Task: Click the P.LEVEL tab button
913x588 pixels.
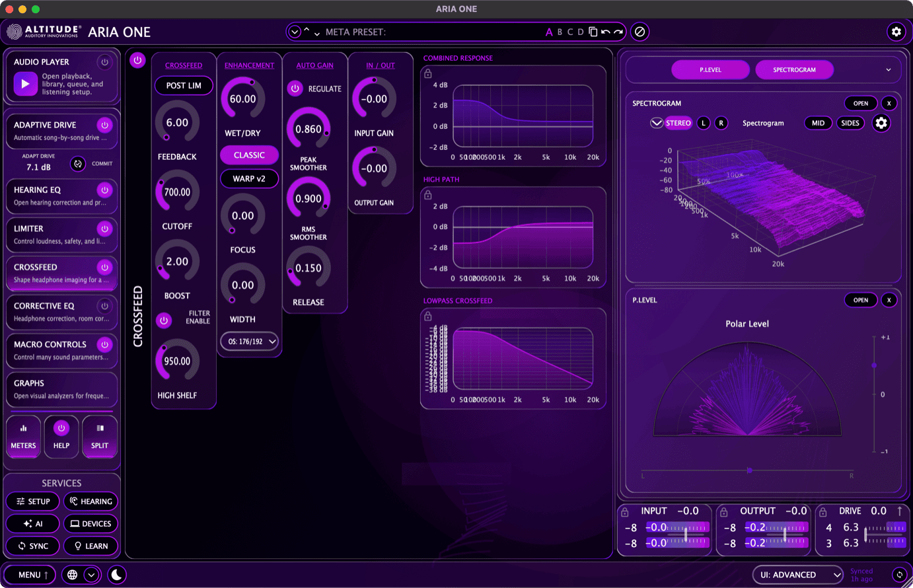Action: coord(711,69)
